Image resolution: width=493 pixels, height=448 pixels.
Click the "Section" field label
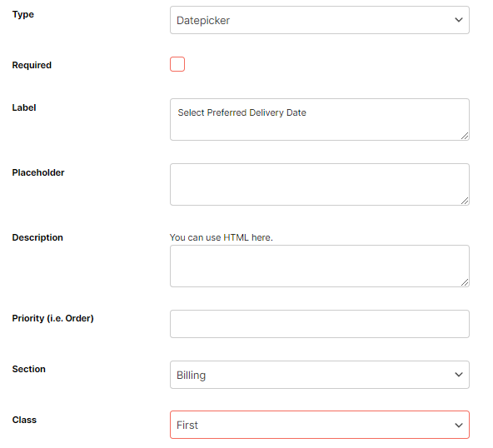(28, 369)
